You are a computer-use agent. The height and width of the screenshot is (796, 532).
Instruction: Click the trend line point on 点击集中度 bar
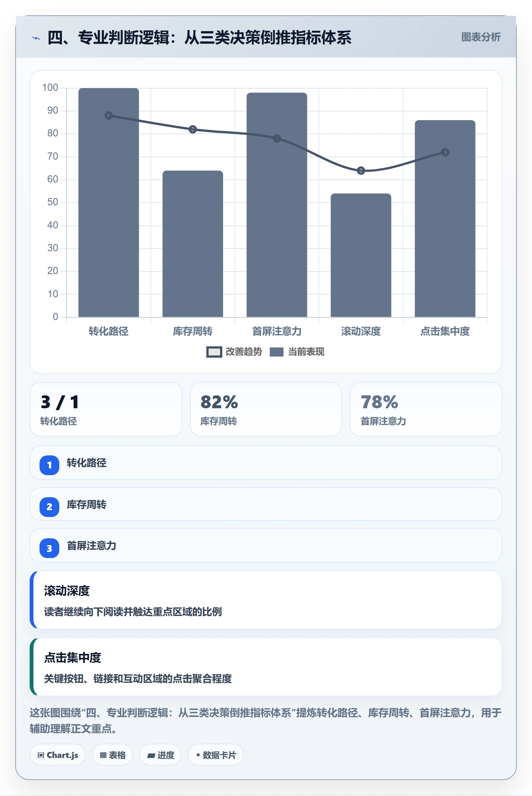(445, 152)
